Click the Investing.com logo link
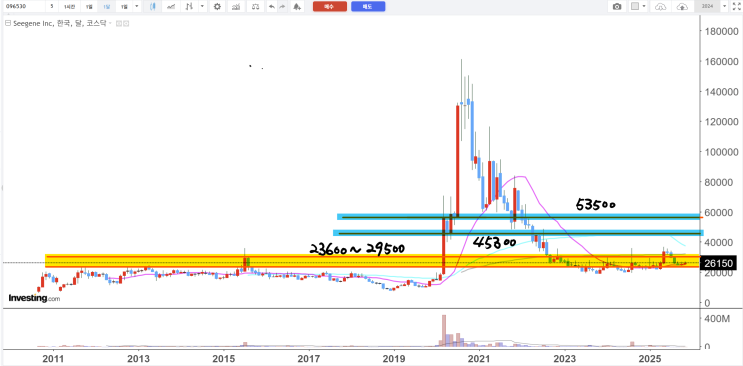The width and height of the screenshot is (743, 366). pos(34,298)
